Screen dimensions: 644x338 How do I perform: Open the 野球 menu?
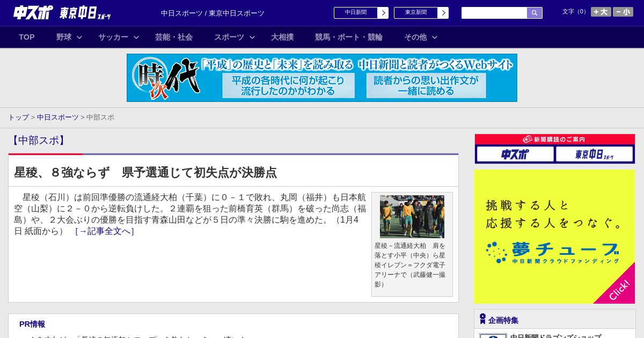[x=64, y=37]
